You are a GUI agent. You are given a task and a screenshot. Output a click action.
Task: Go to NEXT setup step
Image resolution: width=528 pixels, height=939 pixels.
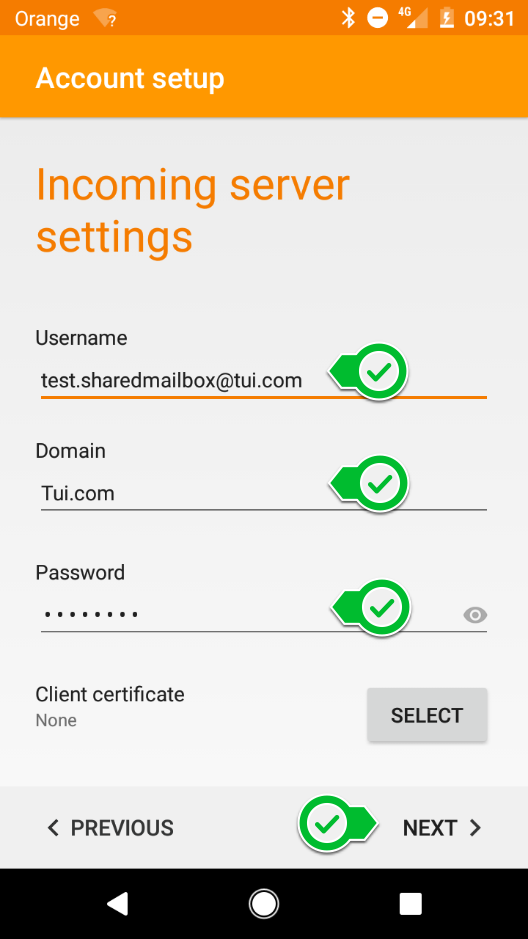pos(442,828)
